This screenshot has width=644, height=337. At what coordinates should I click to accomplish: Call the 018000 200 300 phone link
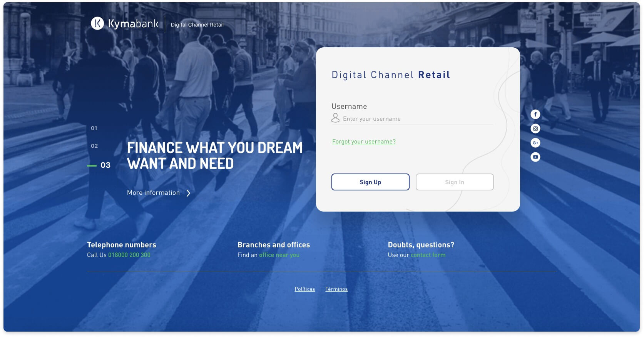coord(129,255)
